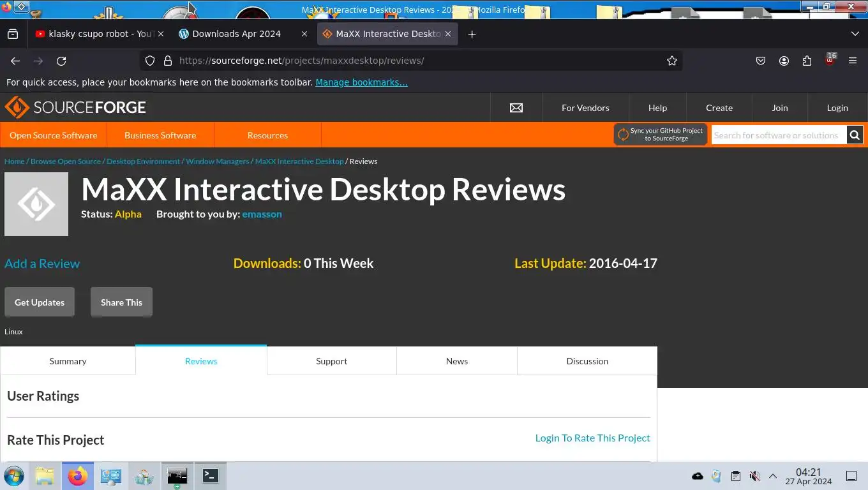Close the MaXX Interactive Desktop tab
The width and height of the screenshot is (868, 490).
coord(447,34)
